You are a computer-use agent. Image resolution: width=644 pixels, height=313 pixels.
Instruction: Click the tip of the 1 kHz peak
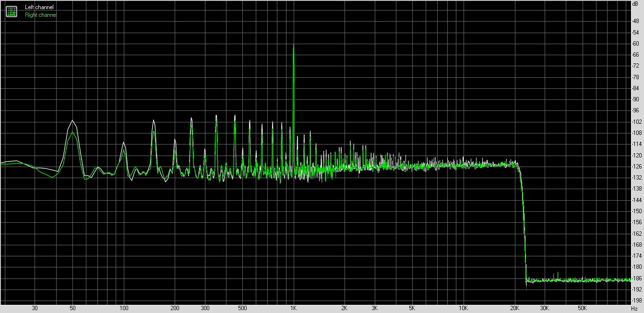[x=293, y=45]
